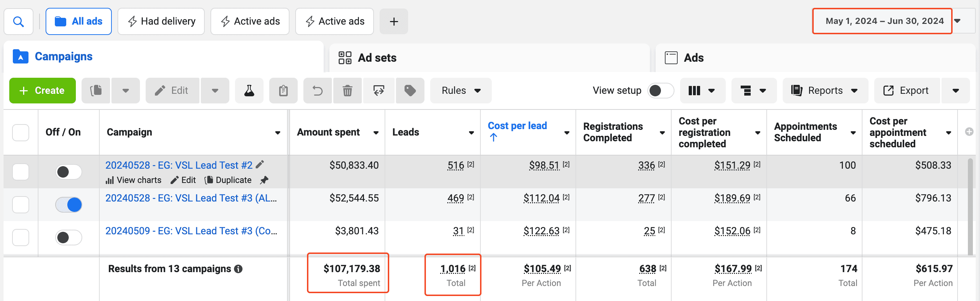
Task: Open Appointments Scheduled column dropdown
Action: 853,133
